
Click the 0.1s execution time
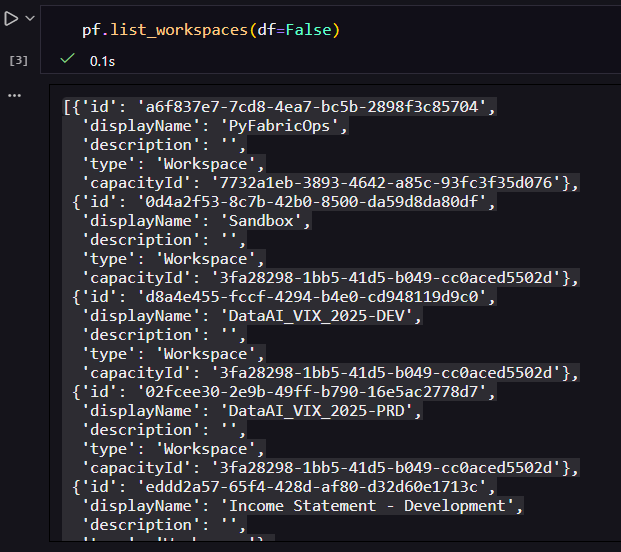[101, 61]
